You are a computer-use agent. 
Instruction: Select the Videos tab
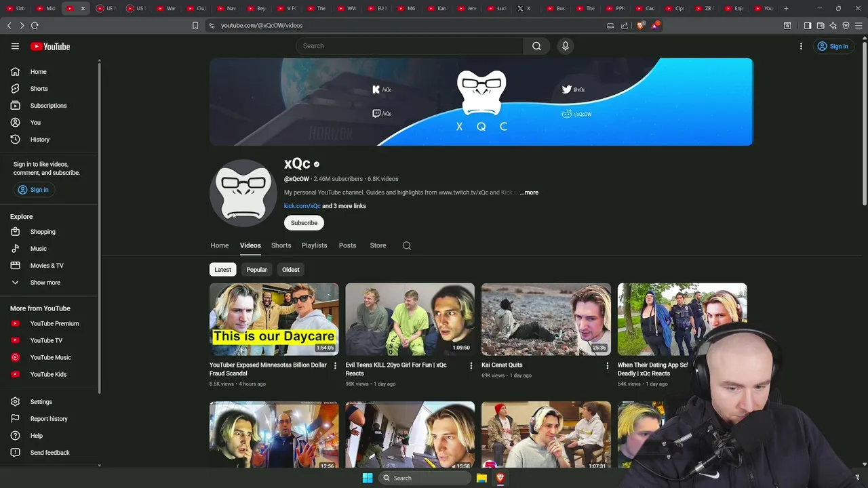[250, 245]
